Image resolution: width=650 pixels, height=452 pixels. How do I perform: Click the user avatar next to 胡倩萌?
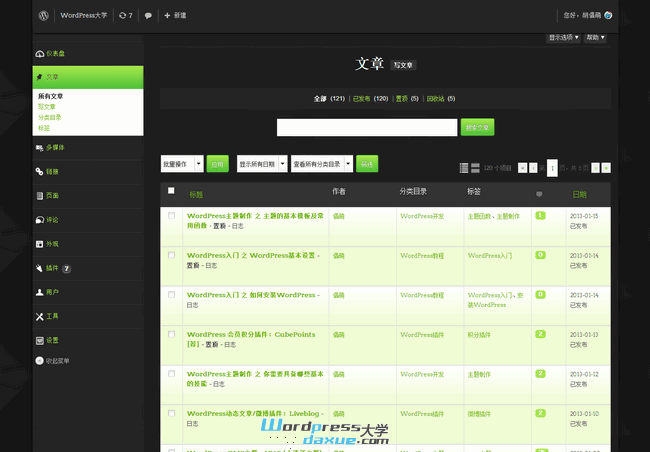pyautogui.click(x=608, y=15)
